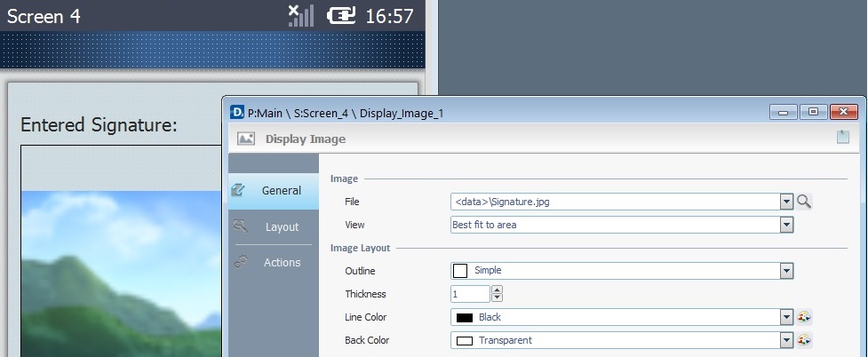This screenshot has width=868, height=357.
Task: Maximize the Display Image properties window
Action: click(x=813, y=112)
